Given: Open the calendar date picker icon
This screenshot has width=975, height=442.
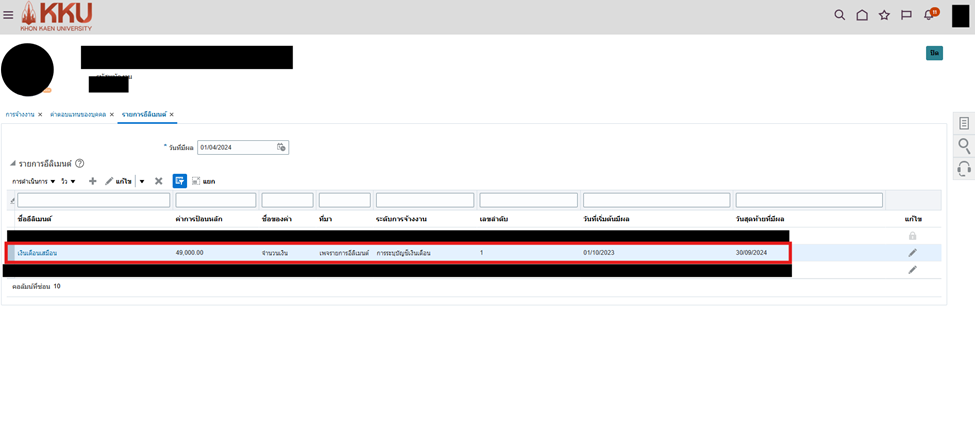Looking at the screenshot, I should [281, 147].
